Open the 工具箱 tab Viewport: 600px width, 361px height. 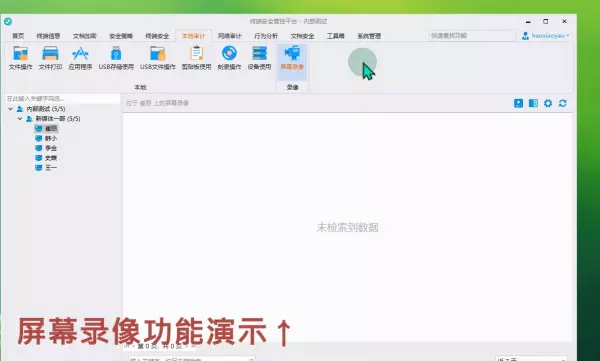point(336,36)
